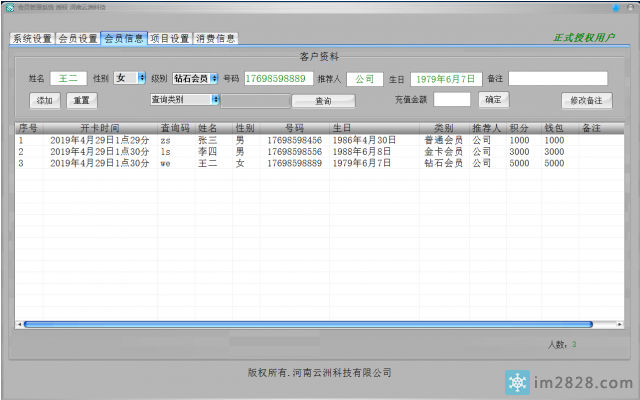640x400 pixels.
Task: Click the 查询 search button
Action: 323,101
